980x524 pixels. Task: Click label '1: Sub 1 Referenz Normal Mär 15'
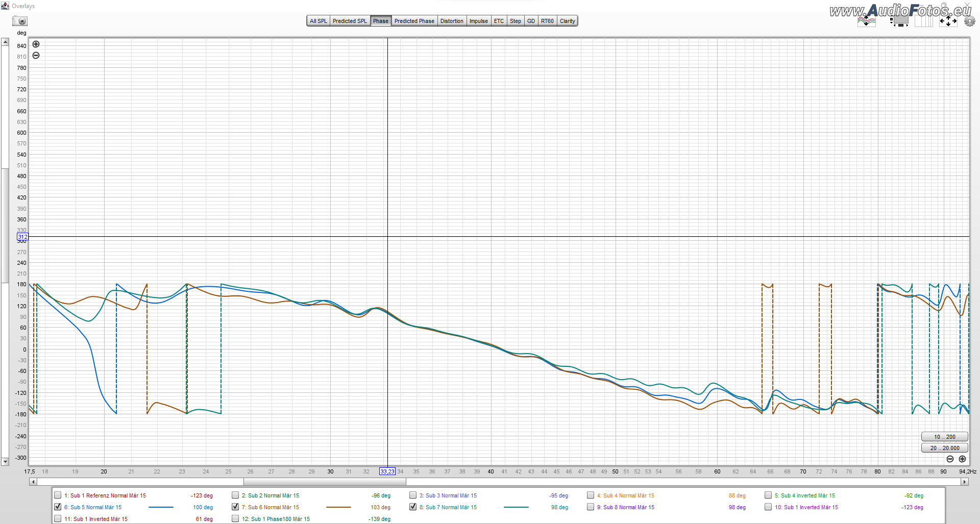coord(105,495)
